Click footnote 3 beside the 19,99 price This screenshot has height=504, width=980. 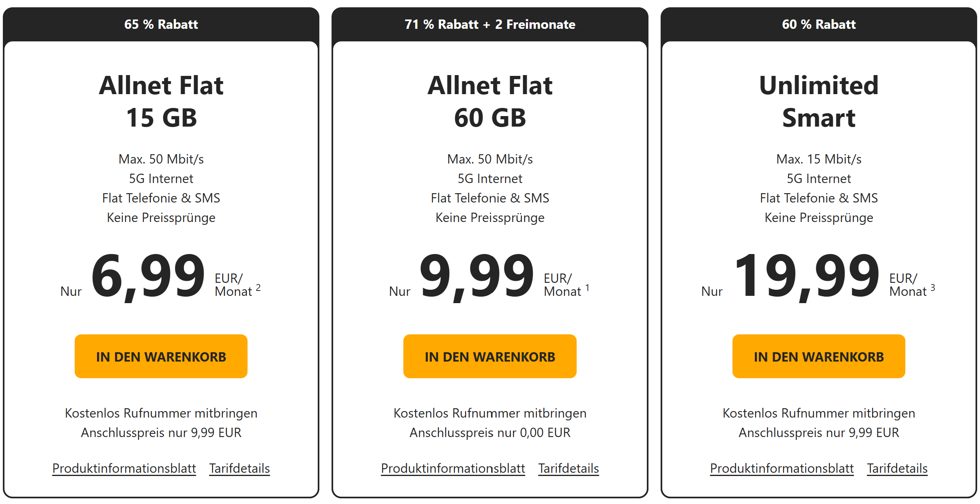coord(933,288)
